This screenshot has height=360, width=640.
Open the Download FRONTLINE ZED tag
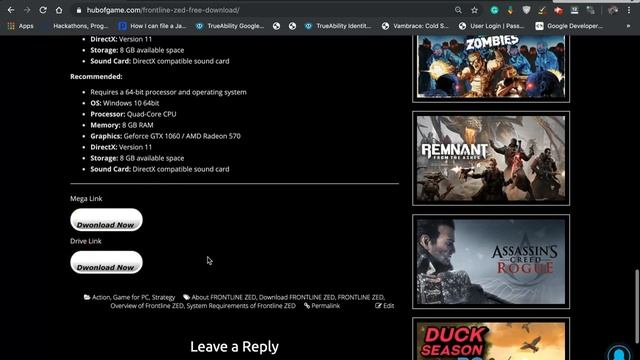coord(297,298)
